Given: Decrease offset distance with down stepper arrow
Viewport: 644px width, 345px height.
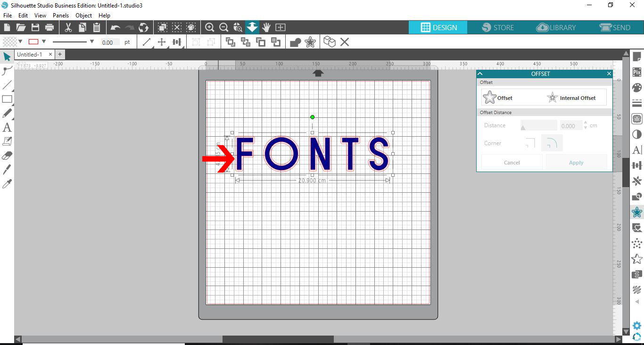Looking at the screenshot, I should click(x=586, y=128).
